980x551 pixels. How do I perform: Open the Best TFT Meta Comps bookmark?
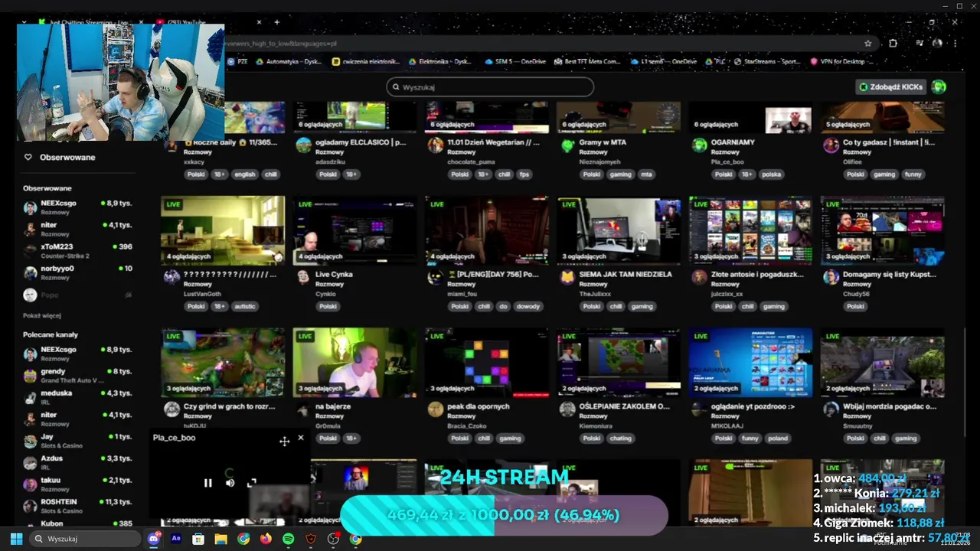(586, 62)
